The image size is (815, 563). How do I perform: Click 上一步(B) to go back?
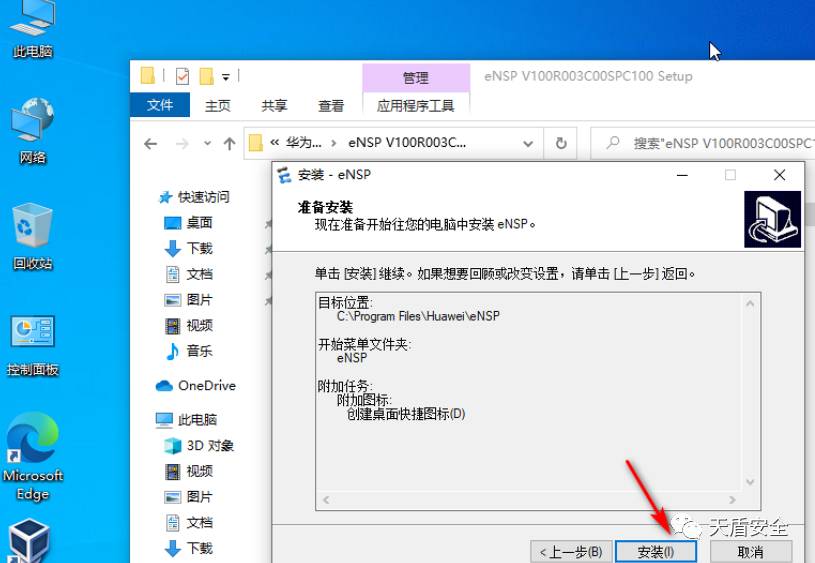pos(571,552)
